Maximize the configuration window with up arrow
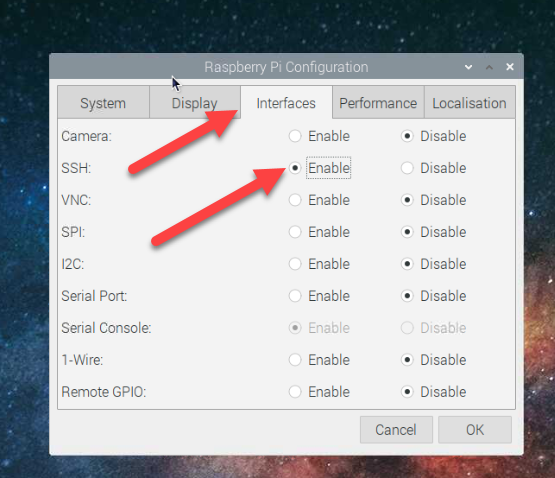This screenshot has width=555, height=478. point(489,67)
